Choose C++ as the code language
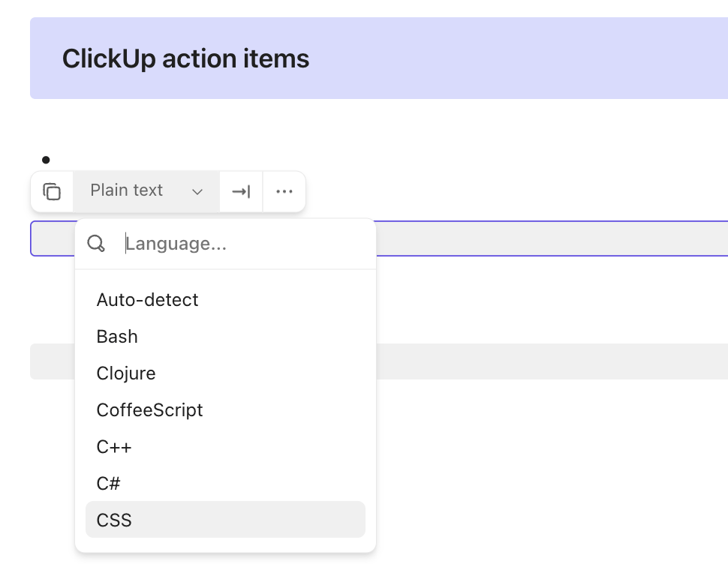This screenshot has height=564, width=728. coord(225,446)
